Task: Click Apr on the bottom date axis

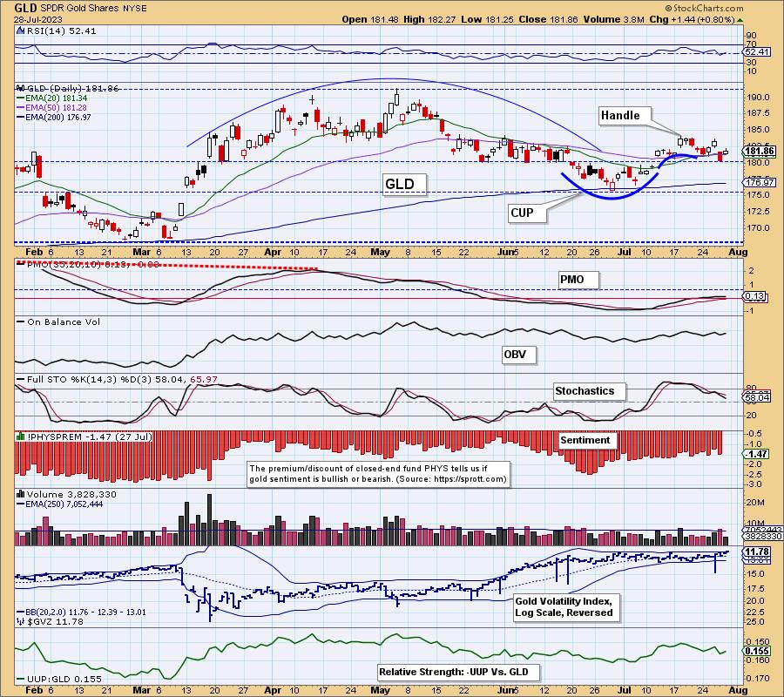Action: 273,690
